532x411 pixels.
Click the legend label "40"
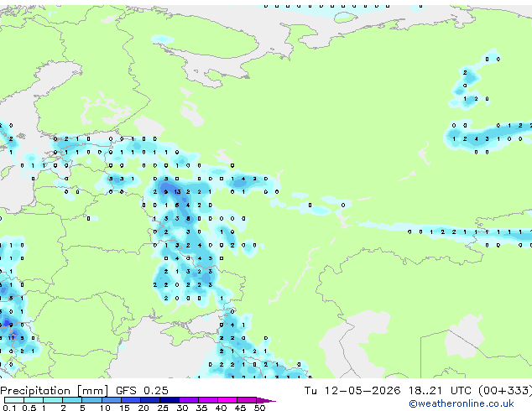221,408
